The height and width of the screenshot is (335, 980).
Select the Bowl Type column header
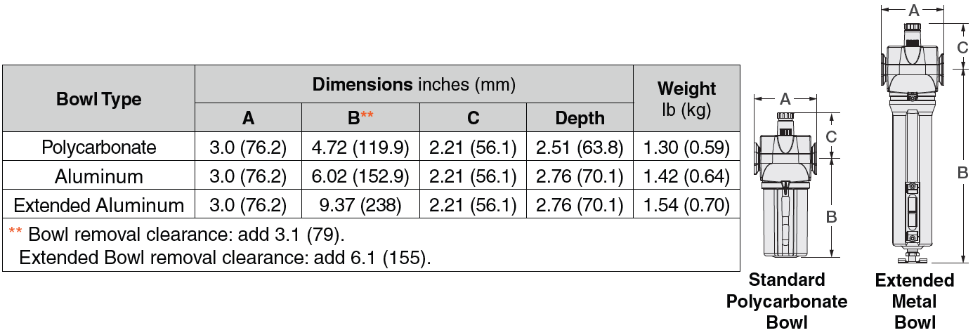(98, 98)
